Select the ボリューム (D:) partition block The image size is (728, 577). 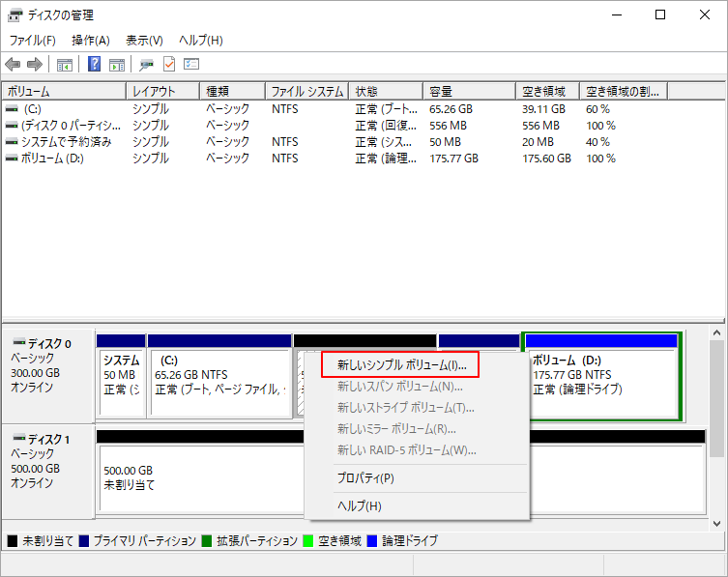click(599, 377)
